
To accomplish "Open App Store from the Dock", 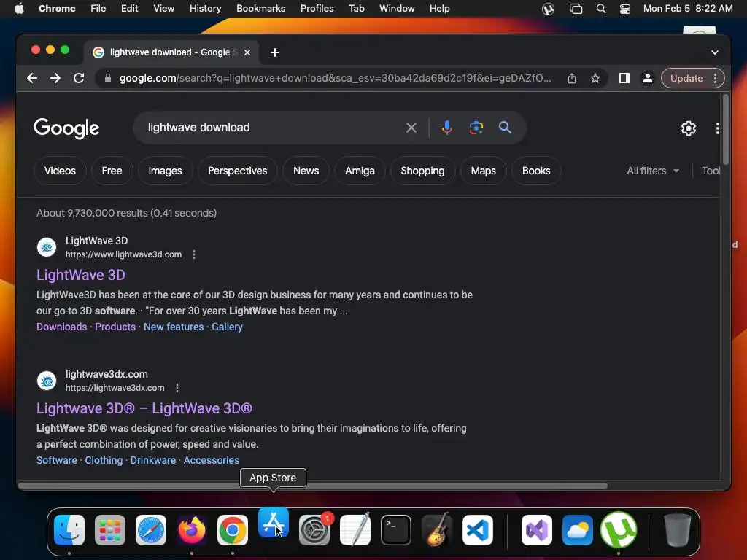I will [x=274, y=522].
